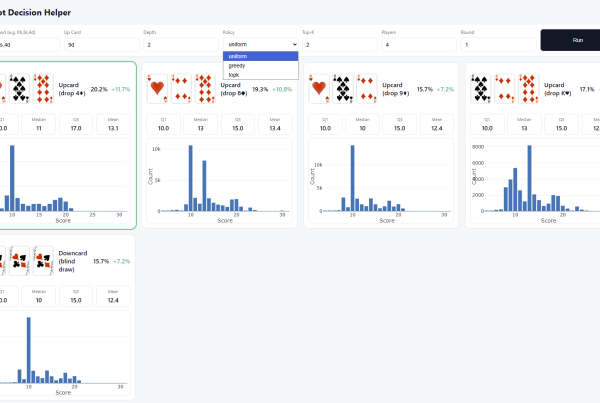
Task: Open the Policy dropdown
Action: click(260, 44)
